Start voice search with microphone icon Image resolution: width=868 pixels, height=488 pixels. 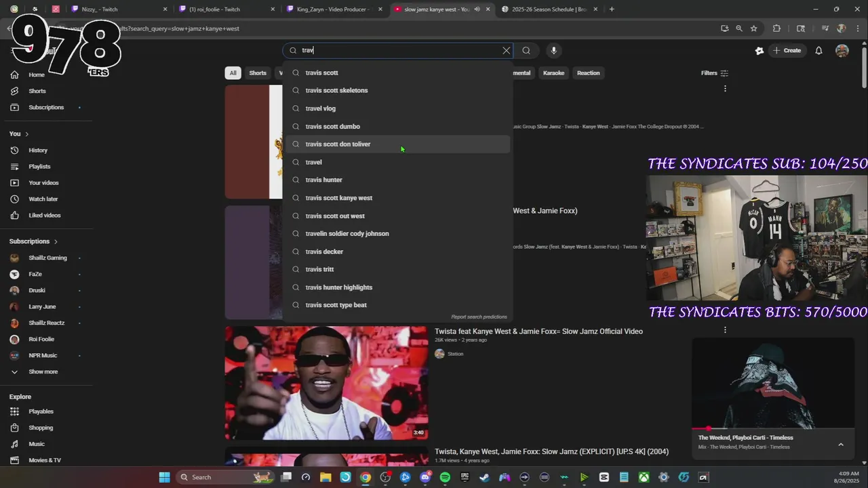(553, 50)
